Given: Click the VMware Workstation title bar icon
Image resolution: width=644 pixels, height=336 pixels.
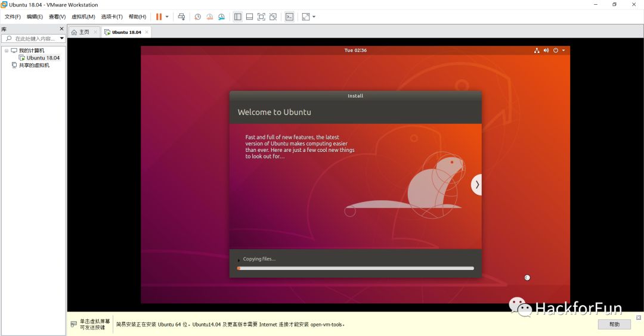Looking at the screenshot, I should pyautogui.click(x=4, y=5).
